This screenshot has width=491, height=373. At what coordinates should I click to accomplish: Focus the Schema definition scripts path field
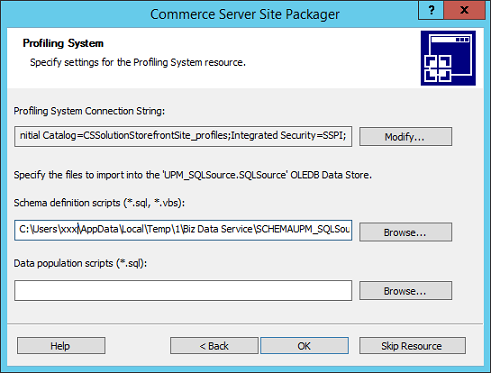[x=183, y=230]
